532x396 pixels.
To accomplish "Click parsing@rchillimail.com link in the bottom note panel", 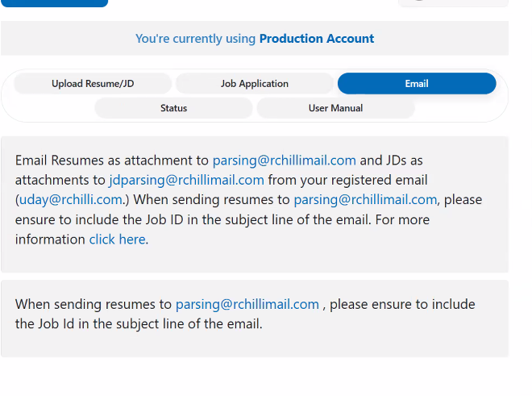I will [x=247, y=304].
